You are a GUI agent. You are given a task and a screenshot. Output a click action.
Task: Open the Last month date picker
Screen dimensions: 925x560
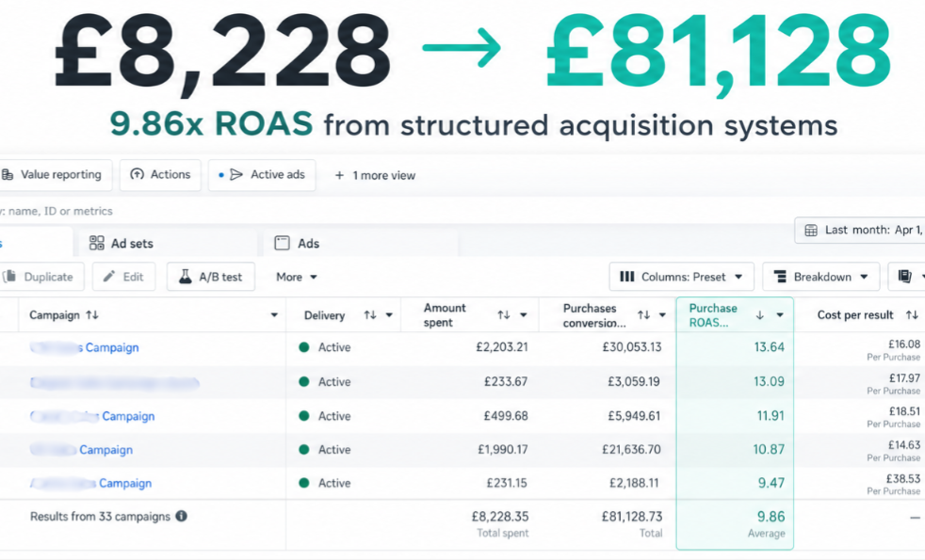coord(860,230)
